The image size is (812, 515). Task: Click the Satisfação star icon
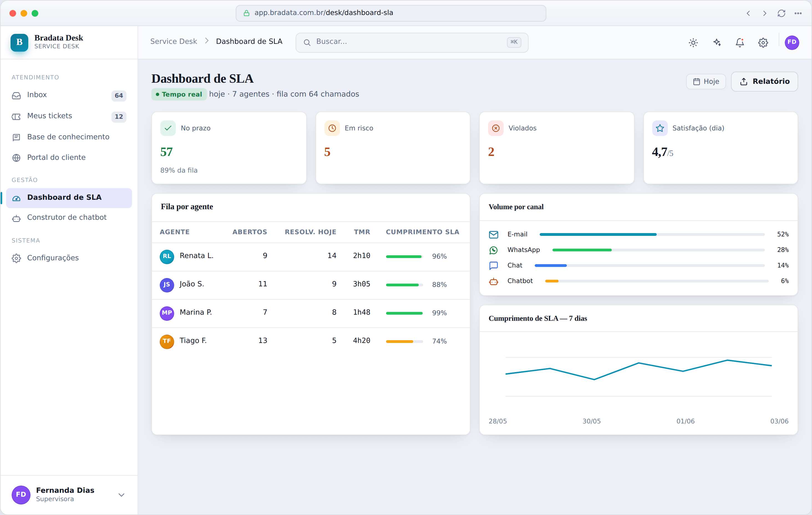click(659, 128)
